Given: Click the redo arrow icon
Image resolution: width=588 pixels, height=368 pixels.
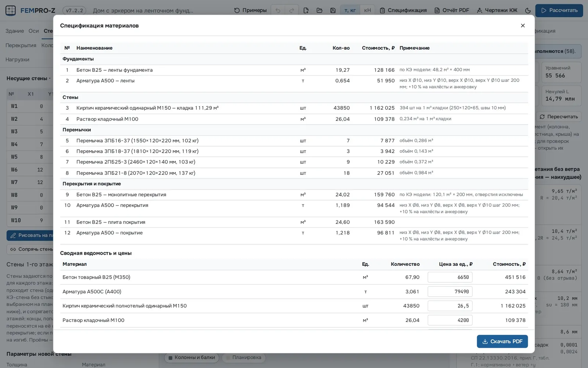Looking at the screenshot, I should point(291,10).
